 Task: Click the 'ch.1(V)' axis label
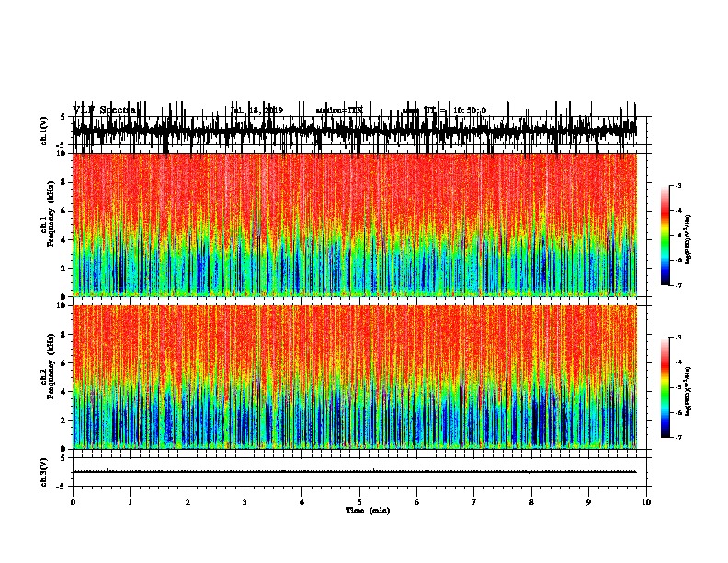(x=44, y=131)
